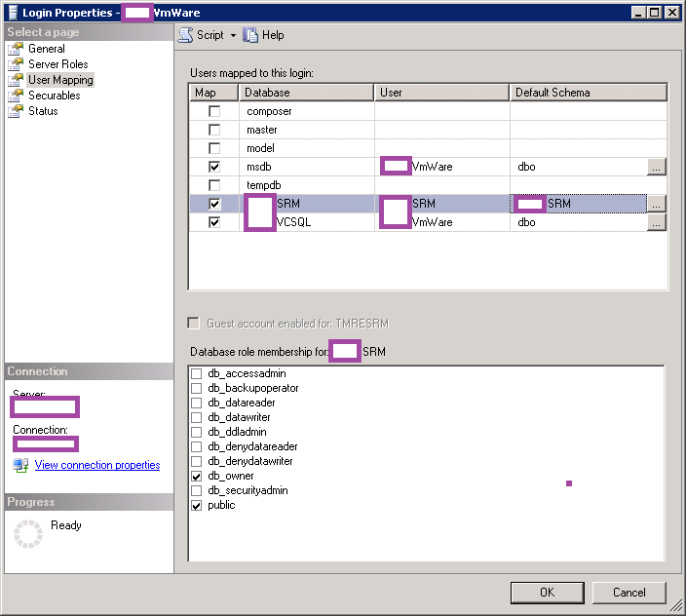Check the master database map box
686x616 pixels.
[x=214, y=130]
